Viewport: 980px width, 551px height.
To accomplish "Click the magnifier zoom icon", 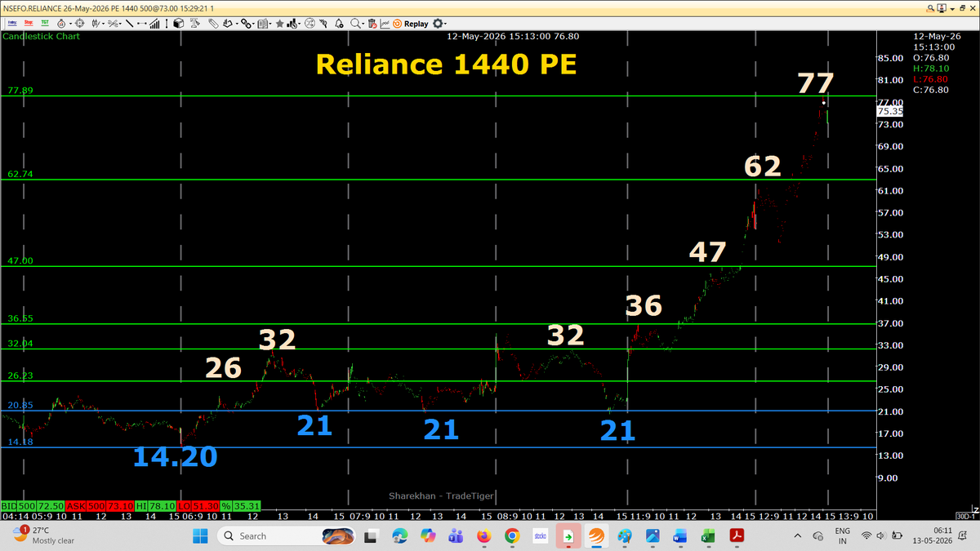I will [355, 24].
